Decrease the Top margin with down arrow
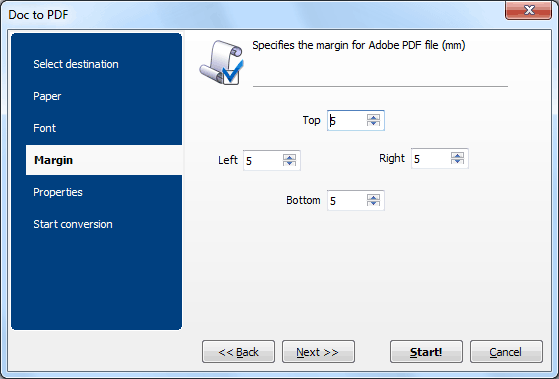559x379 pixels. point(373,123)
